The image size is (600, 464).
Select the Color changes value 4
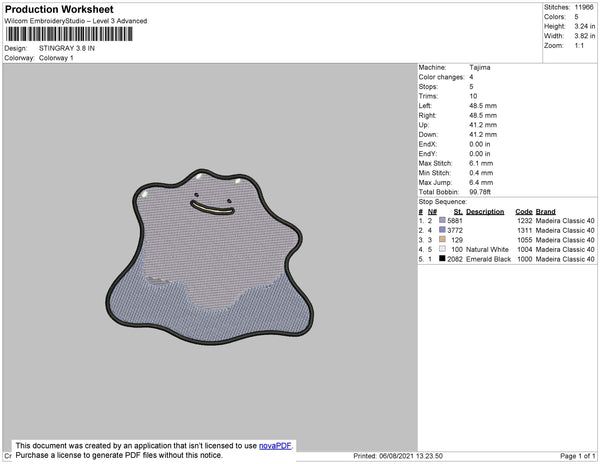pyautogui.click(x=471, y=77)
